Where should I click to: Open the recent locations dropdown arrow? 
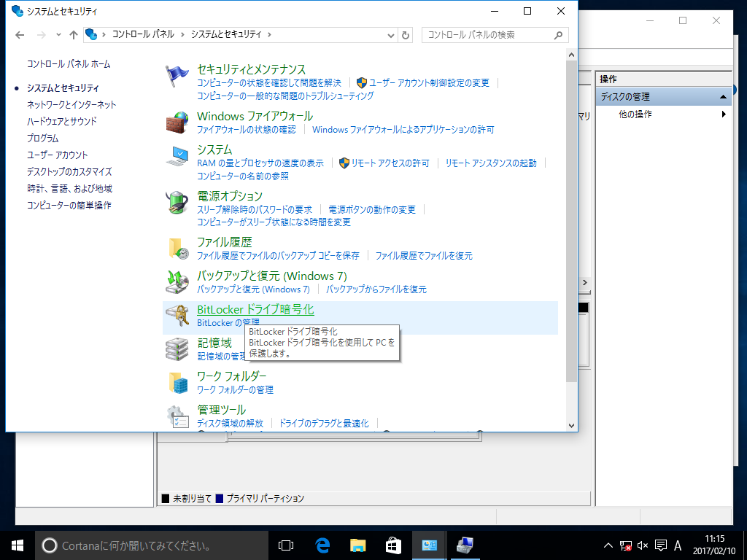coord(58,35)
